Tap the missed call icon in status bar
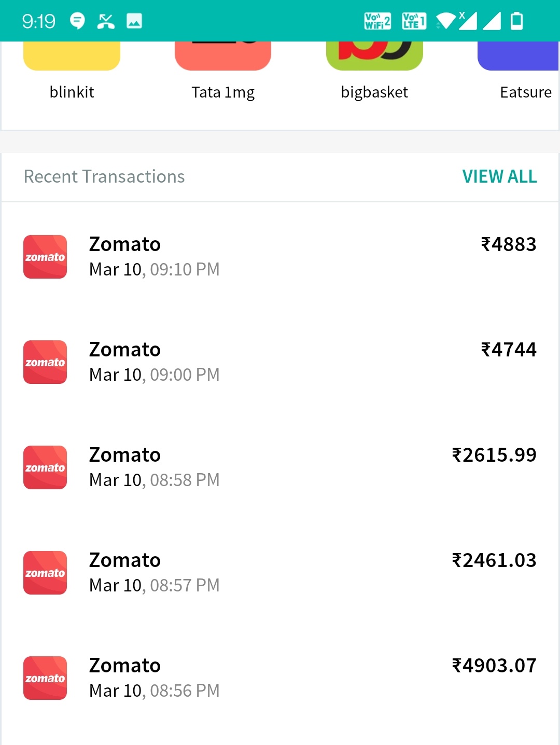This screenshot has height=745, width=560. (x=106, y=21)
